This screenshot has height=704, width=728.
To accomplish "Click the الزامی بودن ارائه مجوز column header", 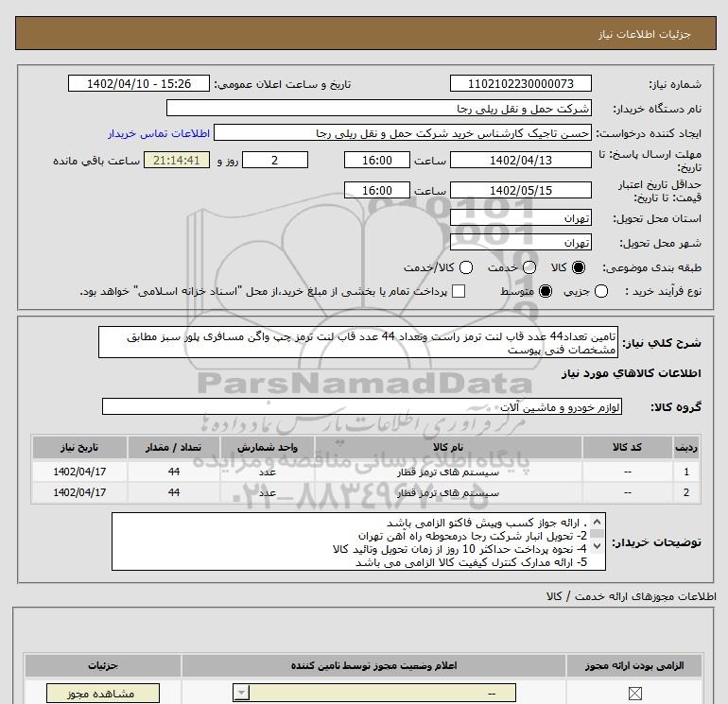I will tap(634, 666).
